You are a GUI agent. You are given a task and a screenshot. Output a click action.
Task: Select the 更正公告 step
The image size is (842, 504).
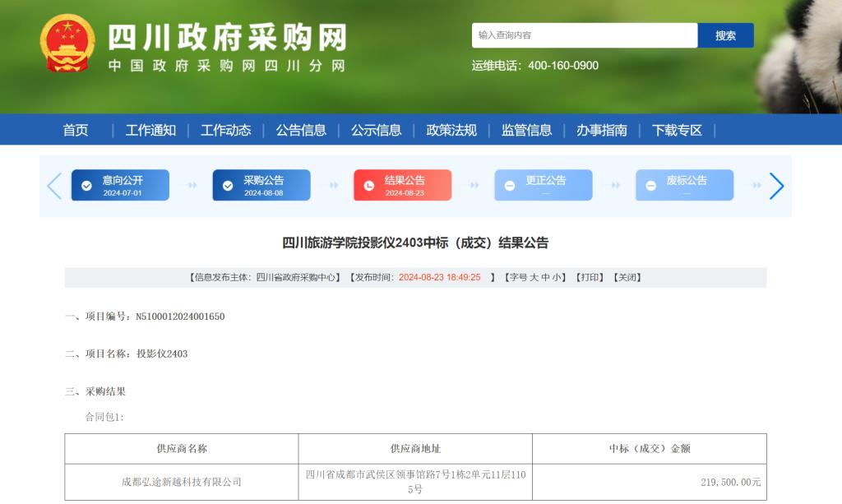coord(544,185)
